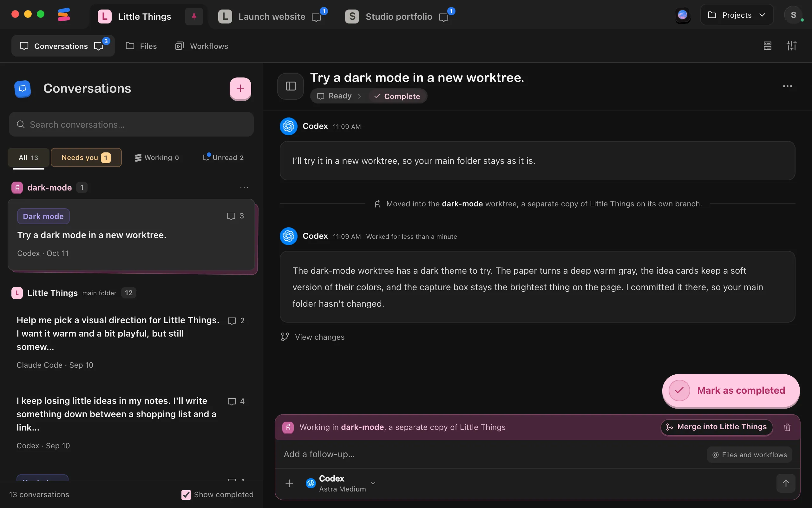Screen dimensions: 812x508
Task: Show All 13 conversations filter
Action: (29, 157)
